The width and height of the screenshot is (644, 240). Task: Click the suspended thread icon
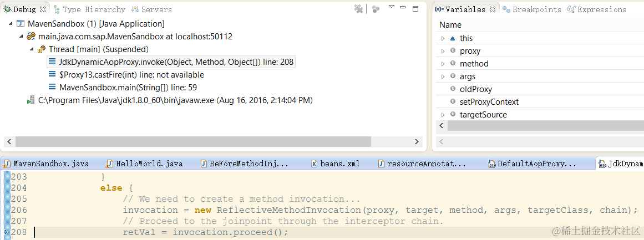pyautogui.click(x=42, y=49)
